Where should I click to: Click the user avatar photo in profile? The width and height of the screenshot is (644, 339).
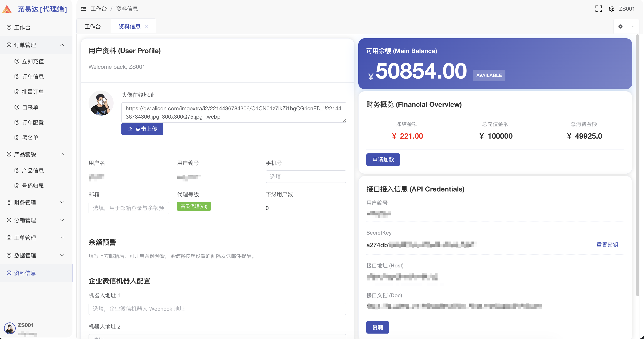point(101,103)
